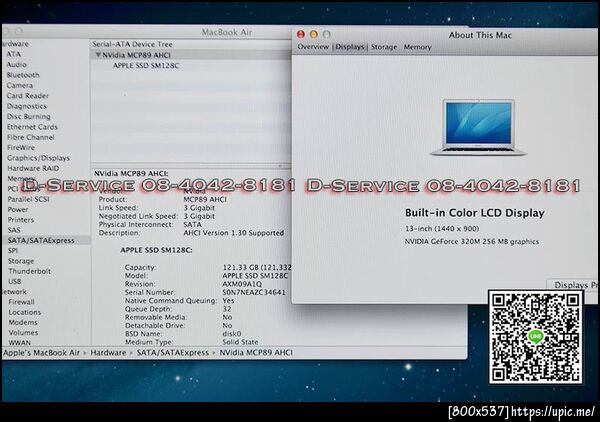Select Storage in the System Information sidebar
600x422 pixels.
21,261
